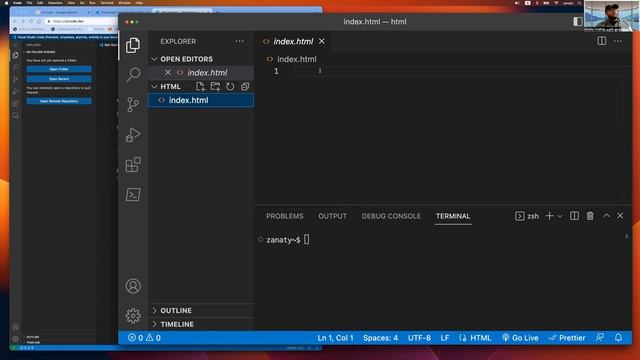
Task: Maximize the panel with the up chevron
Action: (x=607, y=216)
